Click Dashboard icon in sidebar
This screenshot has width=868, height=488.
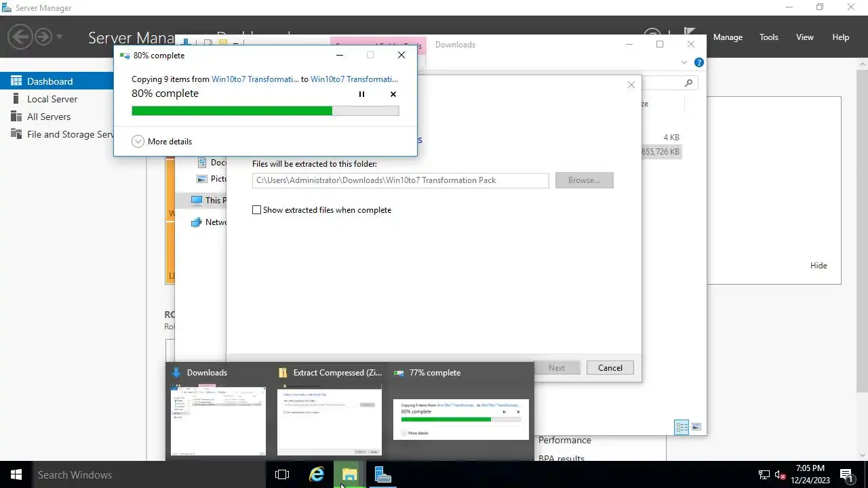coord(16,81)
